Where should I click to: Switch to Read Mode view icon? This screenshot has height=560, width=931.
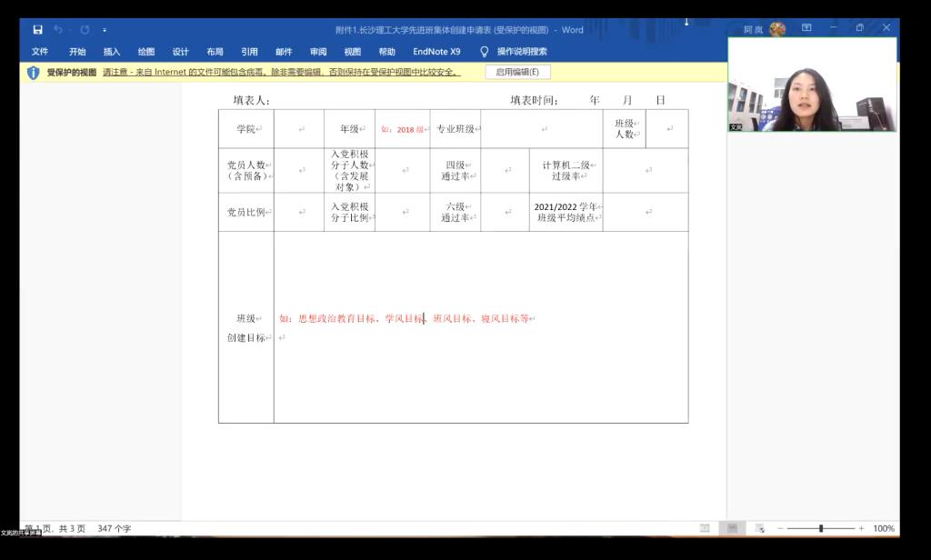tap(705, 528)
